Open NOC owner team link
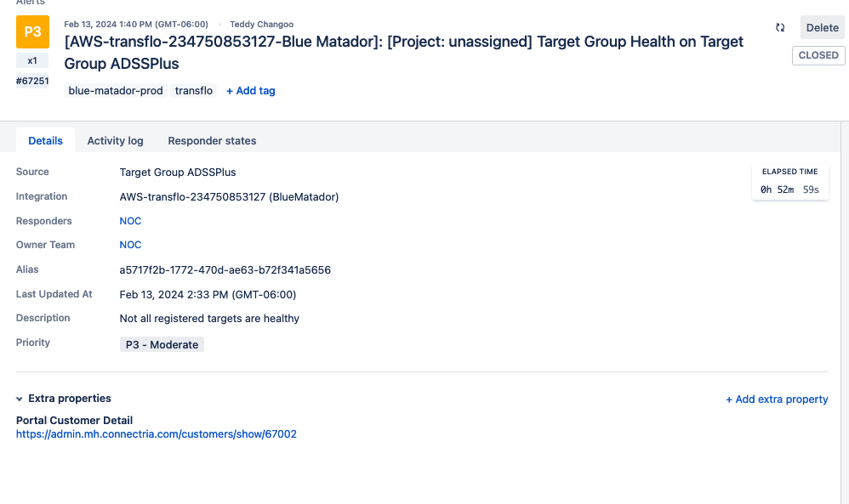 [130, 245]
